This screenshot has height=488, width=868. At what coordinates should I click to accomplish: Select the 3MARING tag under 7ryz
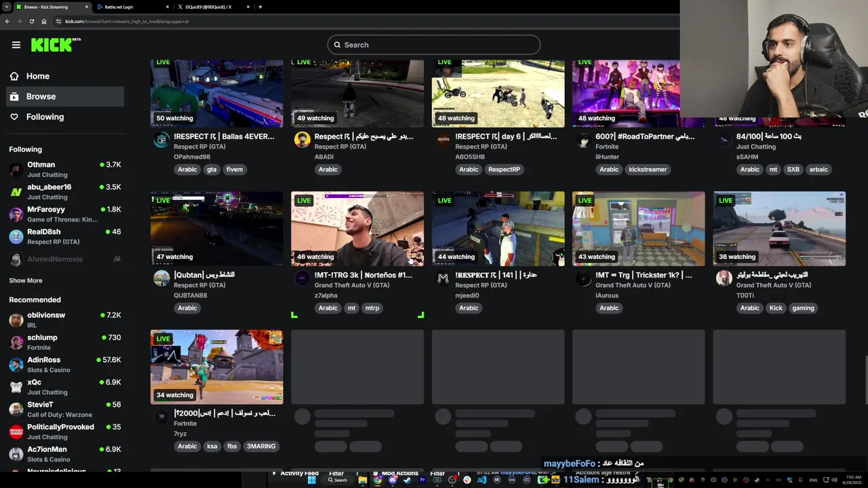click(x=261, y=446)
